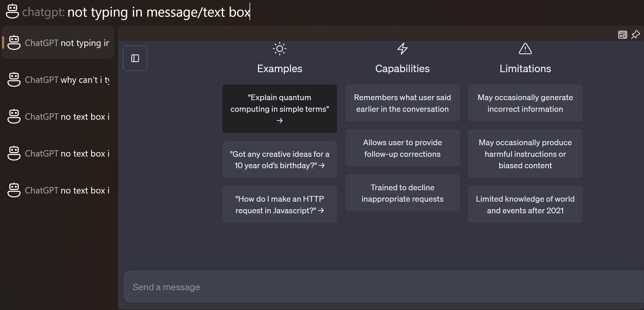The height and width of the screenshot is (310, 644).
Task: Click the 'Remembers what user said' capability card
Action: pyautogui.click(x=402, y=103)
